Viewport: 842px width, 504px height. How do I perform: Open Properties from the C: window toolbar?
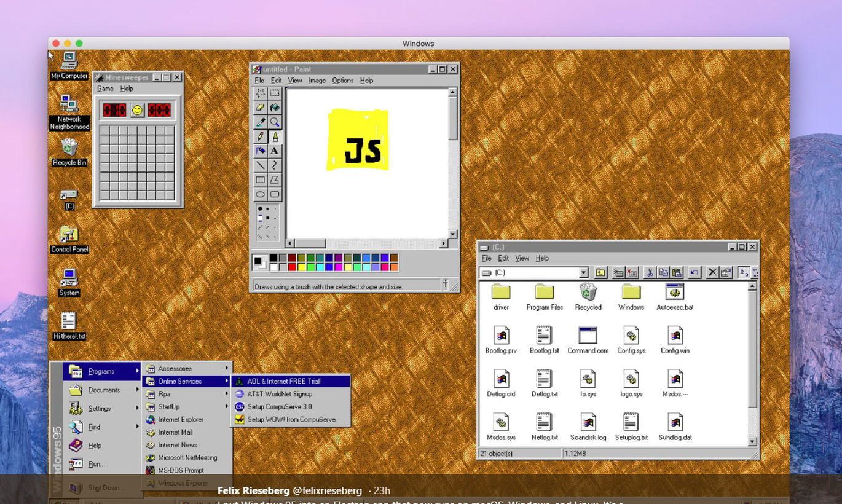pyautogui.click(x=726, y=273)
